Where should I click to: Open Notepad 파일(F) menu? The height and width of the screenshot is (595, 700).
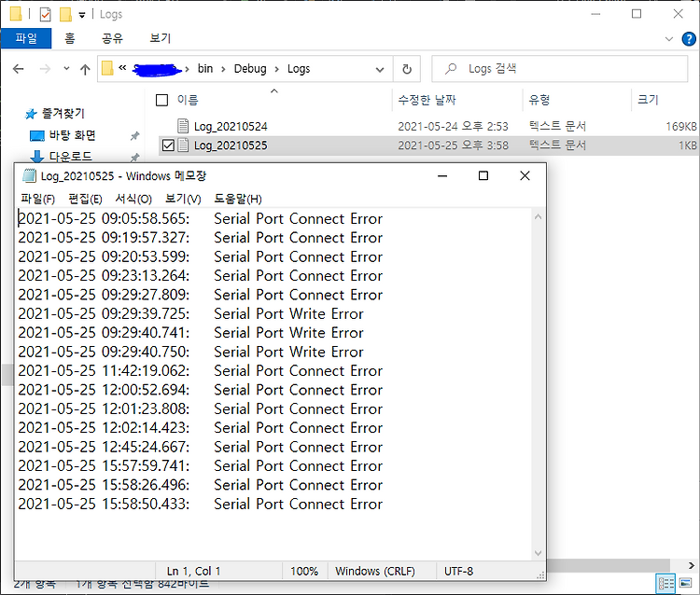(38, 199)
